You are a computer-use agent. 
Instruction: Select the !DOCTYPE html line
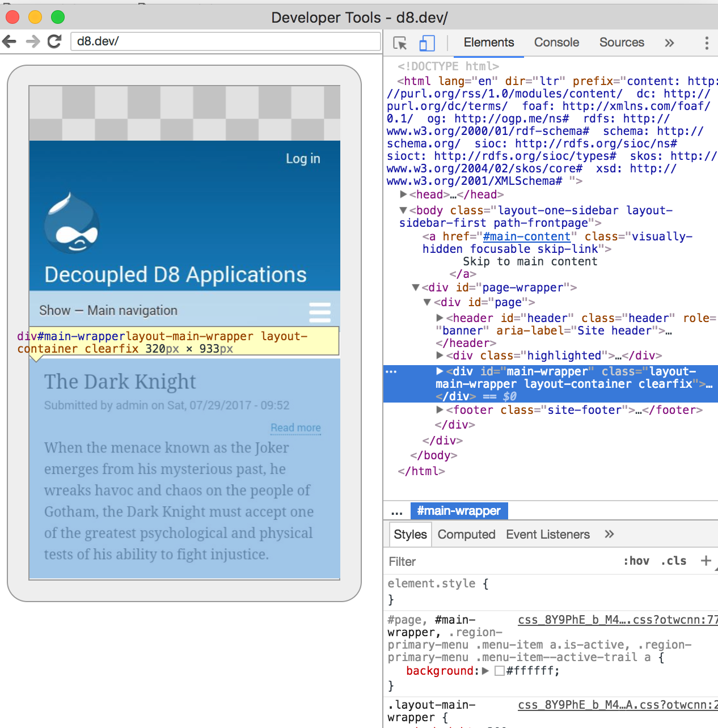tap(448, 66)
